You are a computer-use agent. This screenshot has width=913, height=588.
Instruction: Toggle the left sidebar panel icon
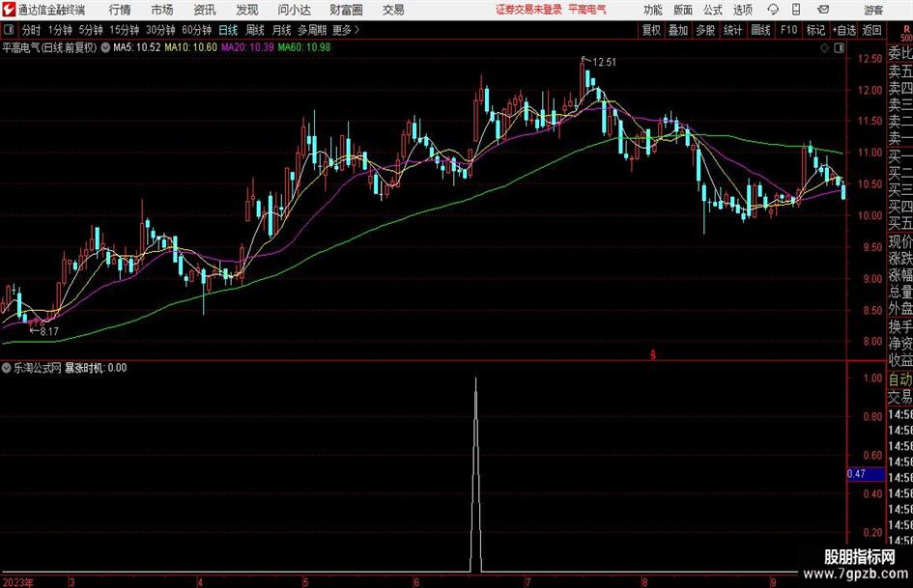tap(9, 30)
